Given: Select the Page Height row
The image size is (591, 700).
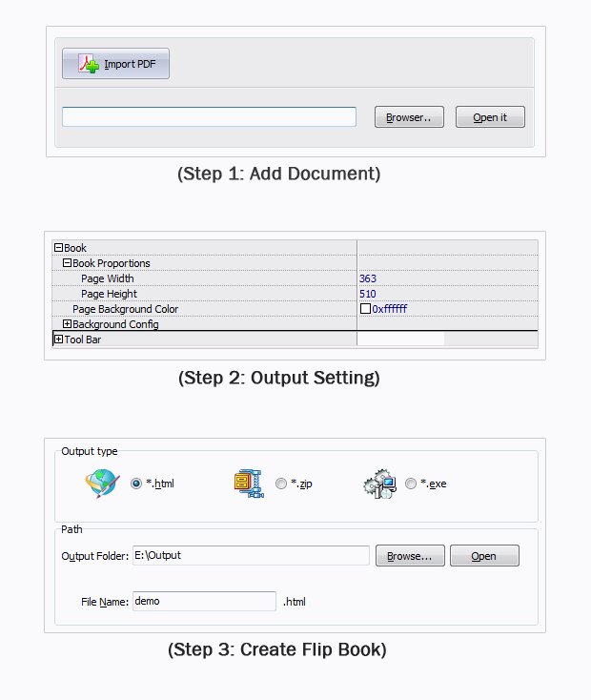Looking at the screenshot, I should [x=295, y=294].
